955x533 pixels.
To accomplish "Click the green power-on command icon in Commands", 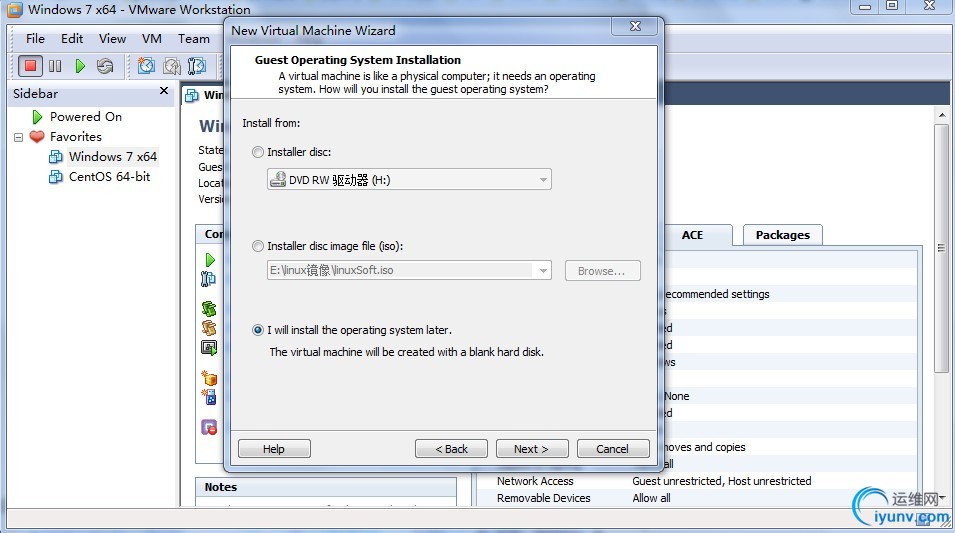I will click(x=210, y=260).
